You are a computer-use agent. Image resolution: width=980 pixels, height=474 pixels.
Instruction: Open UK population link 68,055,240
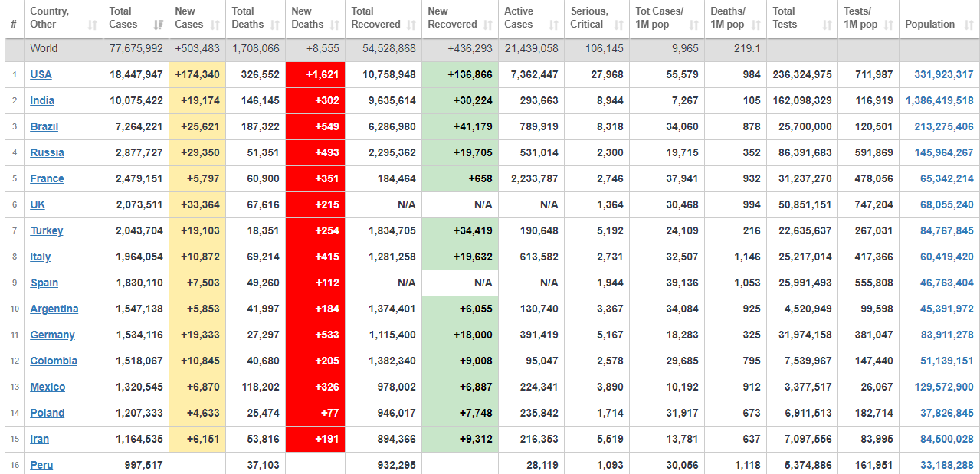click(x=947, y=204)
